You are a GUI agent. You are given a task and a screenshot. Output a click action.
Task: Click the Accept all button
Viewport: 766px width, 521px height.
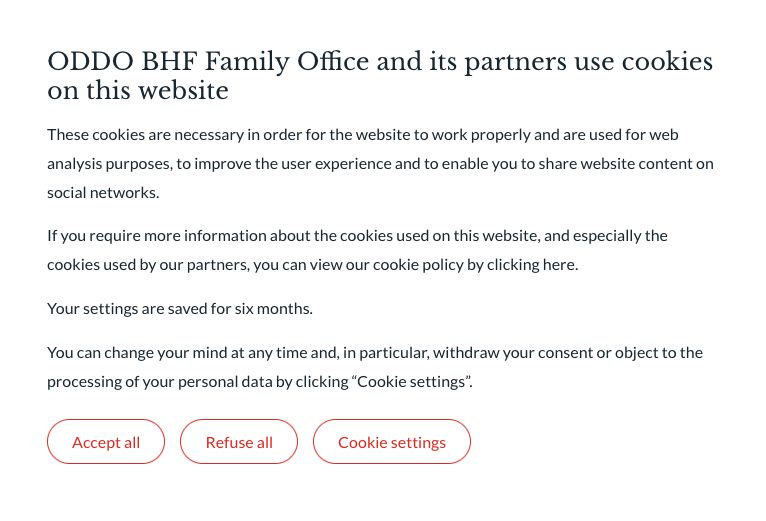coord(106,442)
